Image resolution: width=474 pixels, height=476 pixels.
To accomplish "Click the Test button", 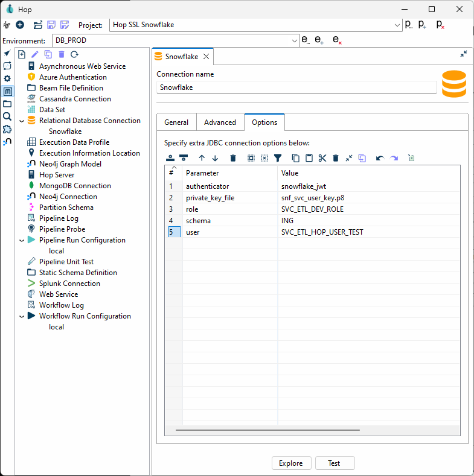I will [x=334, y=463].
